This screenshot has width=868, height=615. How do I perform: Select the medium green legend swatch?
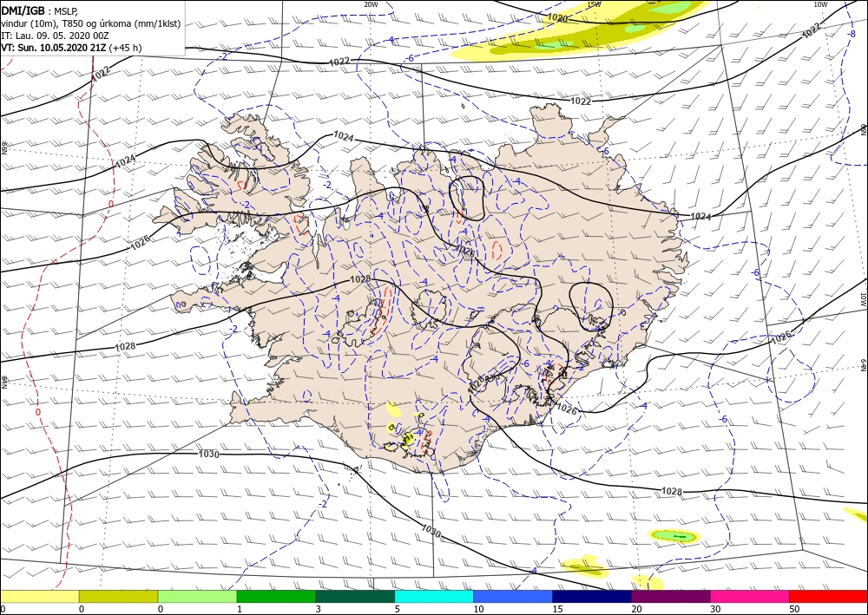(x=276, y=596)
